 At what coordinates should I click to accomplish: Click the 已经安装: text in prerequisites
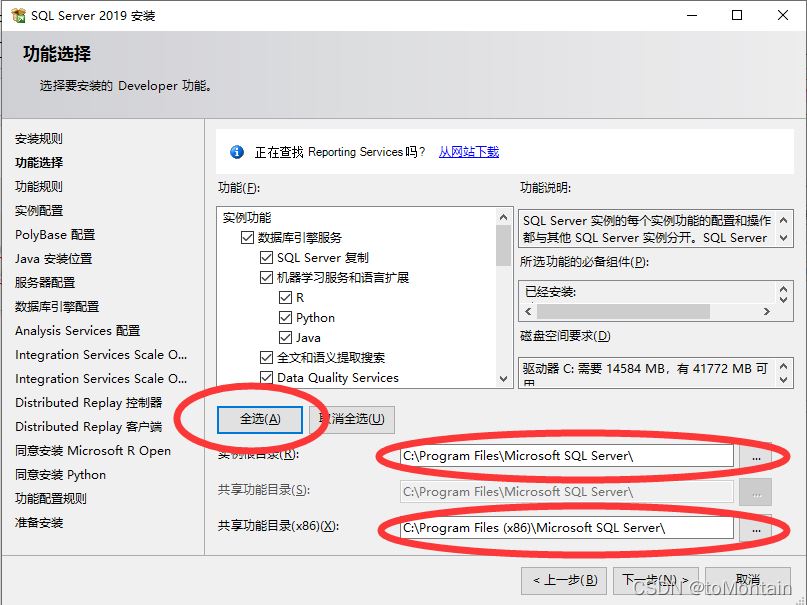[551, 292]
